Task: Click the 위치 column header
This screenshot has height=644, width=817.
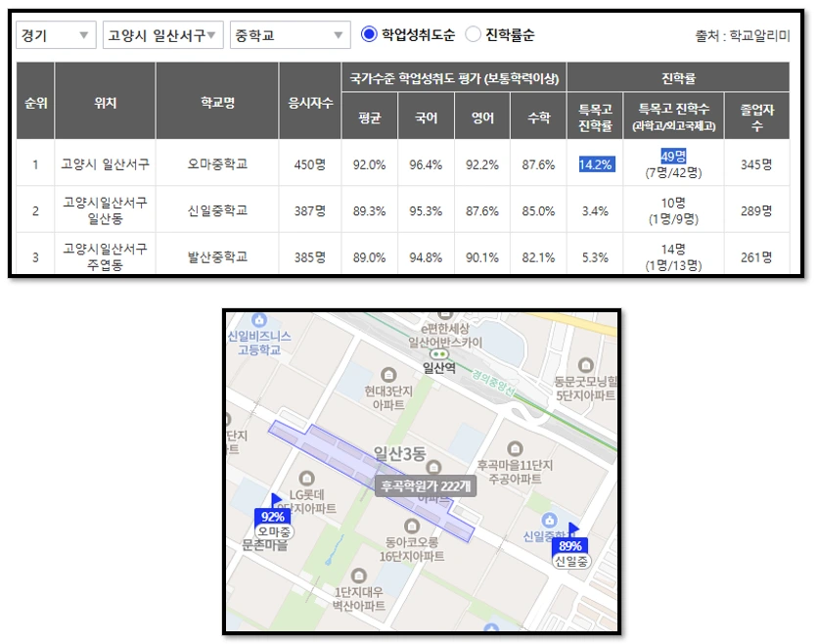Action: click(x=105, y=101)
